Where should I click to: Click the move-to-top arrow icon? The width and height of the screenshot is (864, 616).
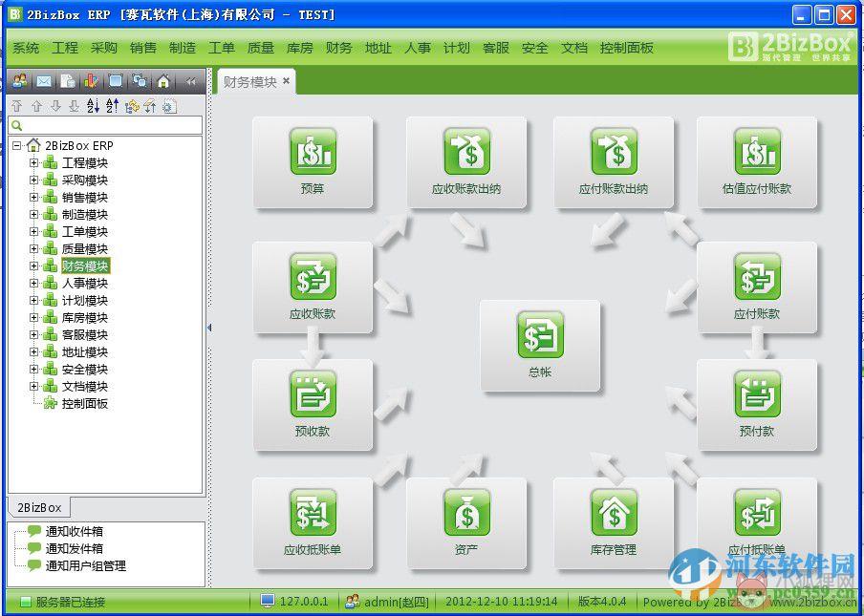click(x=17, y=106)
